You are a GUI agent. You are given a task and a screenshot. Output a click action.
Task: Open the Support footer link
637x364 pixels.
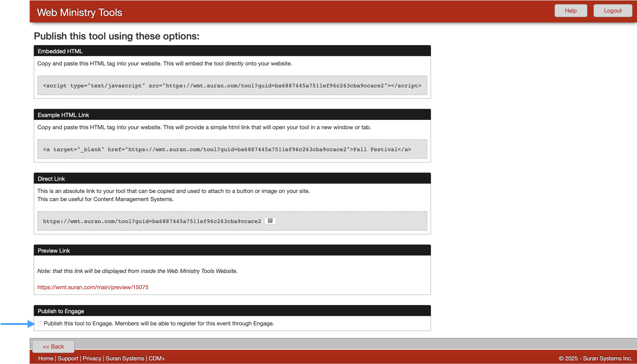coord(68,358)
